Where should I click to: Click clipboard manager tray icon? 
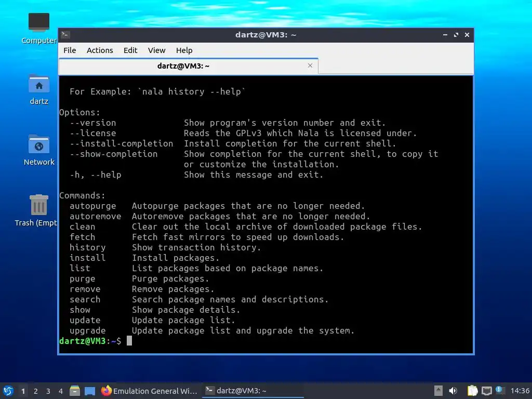pyautogui.click(x=473, y=391)
